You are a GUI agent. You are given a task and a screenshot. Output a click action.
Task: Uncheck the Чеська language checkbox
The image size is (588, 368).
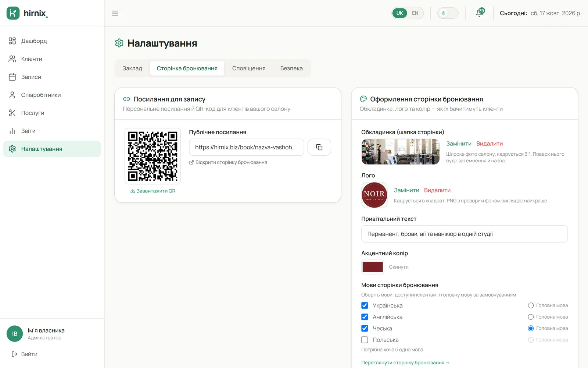[x=365, y=328]
